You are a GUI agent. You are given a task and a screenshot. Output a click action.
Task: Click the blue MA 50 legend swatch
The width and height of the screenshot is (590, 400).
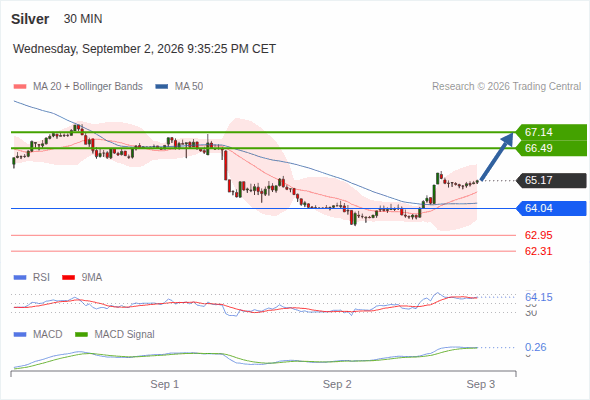pyautogui.click(x=162, y=87)
